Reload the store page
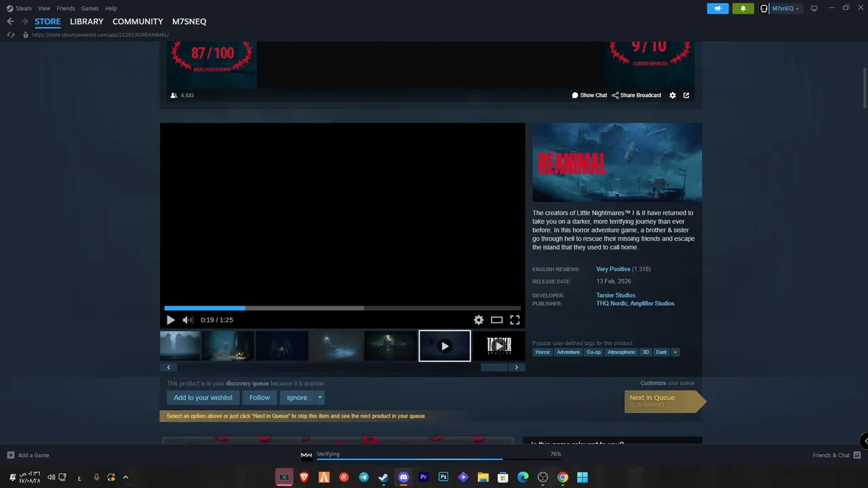The height and width of the screenshot is (488, 868). tap(10, 35)
